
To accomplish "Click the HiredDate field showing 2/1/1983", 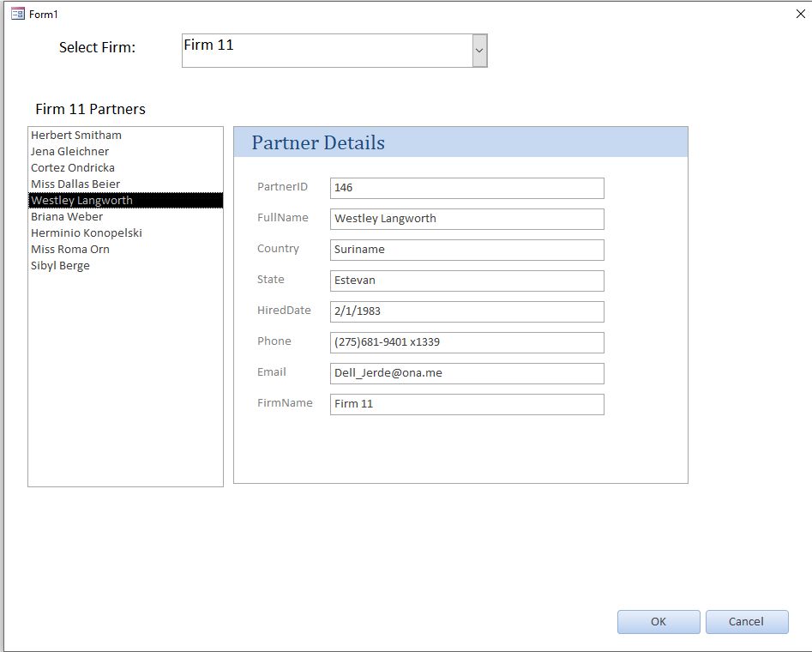I will [x=467, y=311].
